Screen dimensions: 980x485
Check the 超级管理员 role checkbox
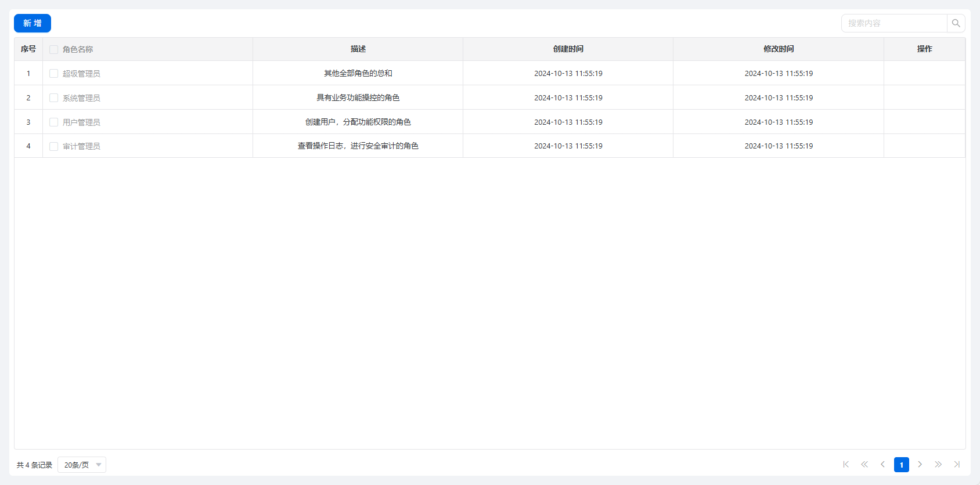(54, 74)
